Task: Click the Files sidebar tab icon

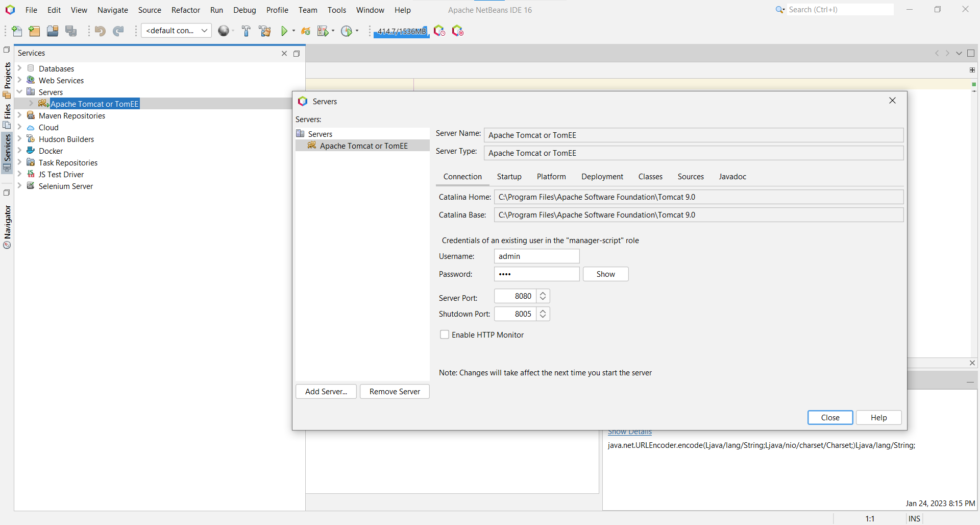Action: coord(7,125)
